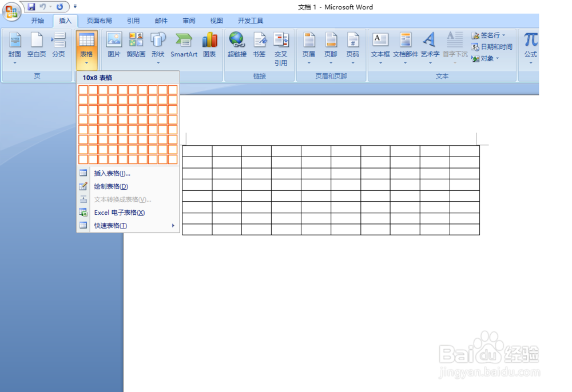
Task: Open the page number (页码) menu
Action: pos(353,48)
